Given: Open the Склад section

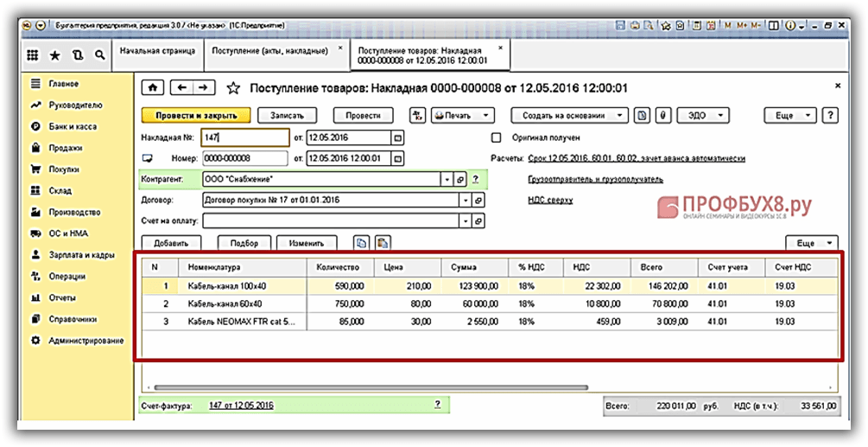Looking at the screenshot, I should (60, 190).
